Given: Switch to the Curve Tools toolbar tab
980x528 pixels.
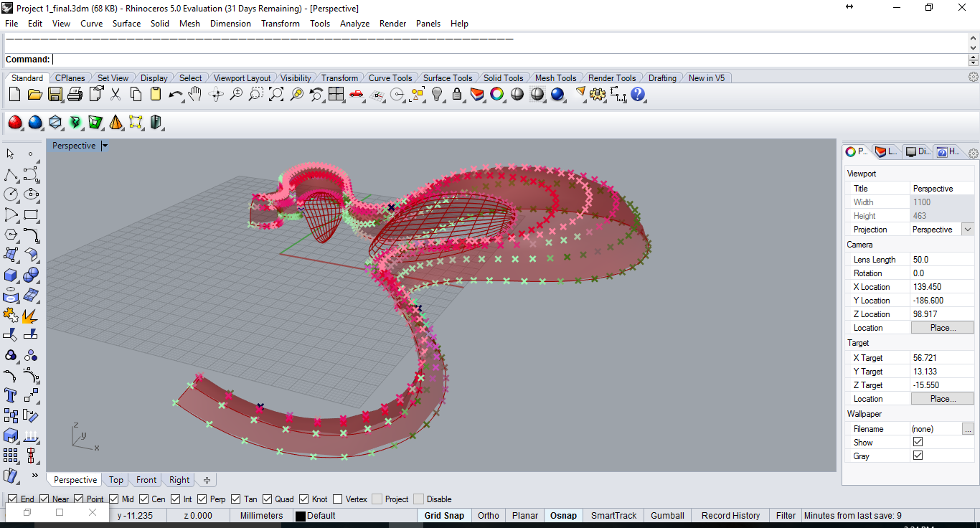Looking at the screenshot, I should [390, 78].
